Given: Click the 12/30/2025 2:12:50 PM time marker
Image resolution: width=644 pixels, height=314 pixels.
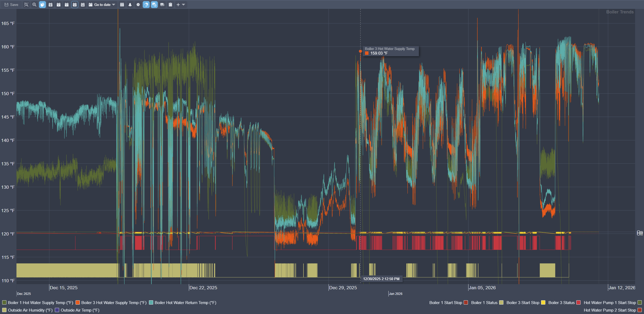Looking at the screenshot, I should coord(381,279).
